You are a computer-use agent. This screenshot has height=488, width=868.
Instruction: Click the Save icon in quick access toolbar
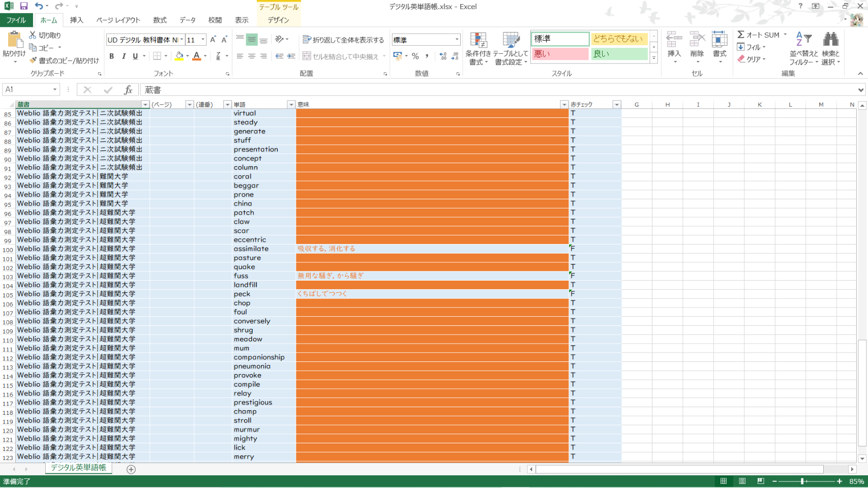pos(23,6)
